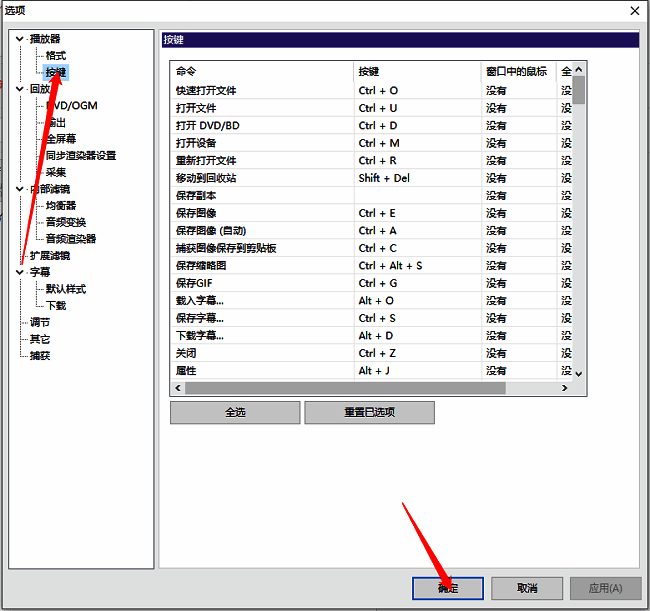650x611 pixels.
Task: Open the 音频渲染器 settings page
Action: (x=70, y=239)
